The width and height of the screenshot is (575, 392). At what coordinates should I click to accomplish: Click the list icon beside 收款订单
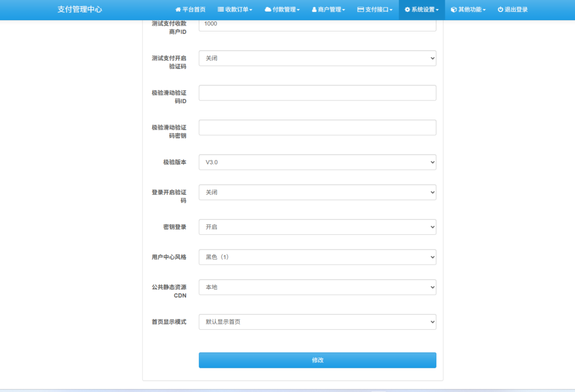[x=221, y=10]
